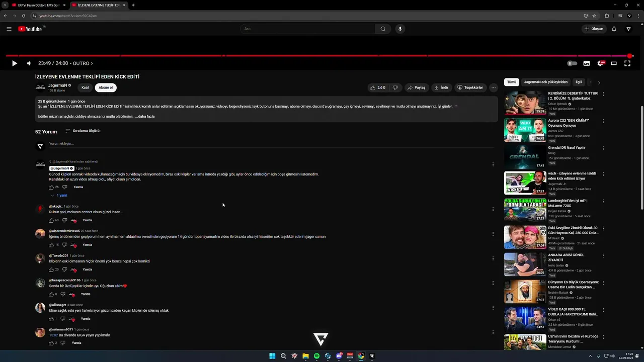Switch to theater mode view

pos(614,63)
